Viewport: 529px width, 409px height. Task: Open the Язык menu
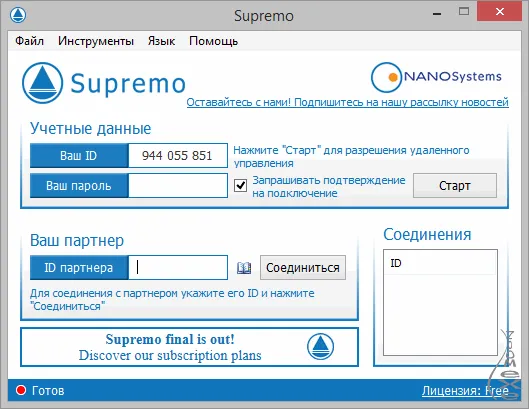tap(161, 41)
